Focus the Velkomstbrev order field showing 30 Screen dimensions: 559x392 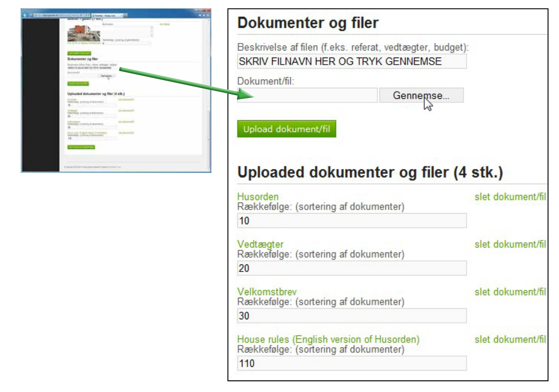click(351, 316)
